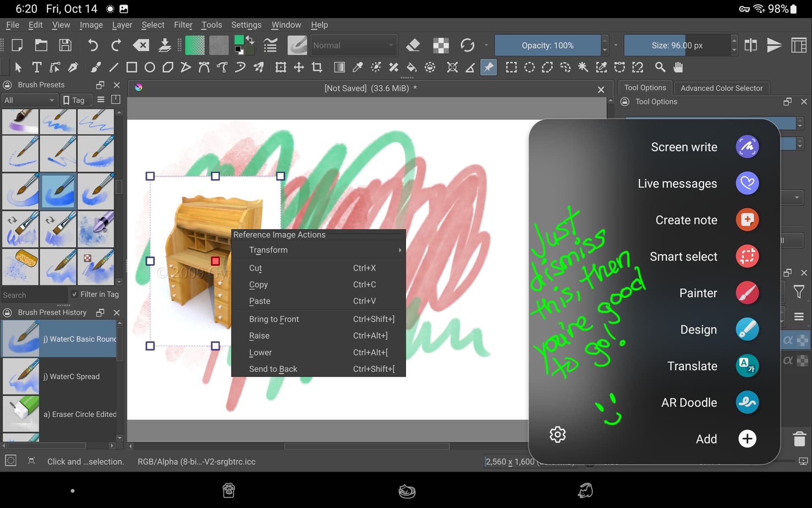Image resolution: width=812 pixels, height=508 pixels.
Task: Select the Text tool
Action: [x=37, y=67]
